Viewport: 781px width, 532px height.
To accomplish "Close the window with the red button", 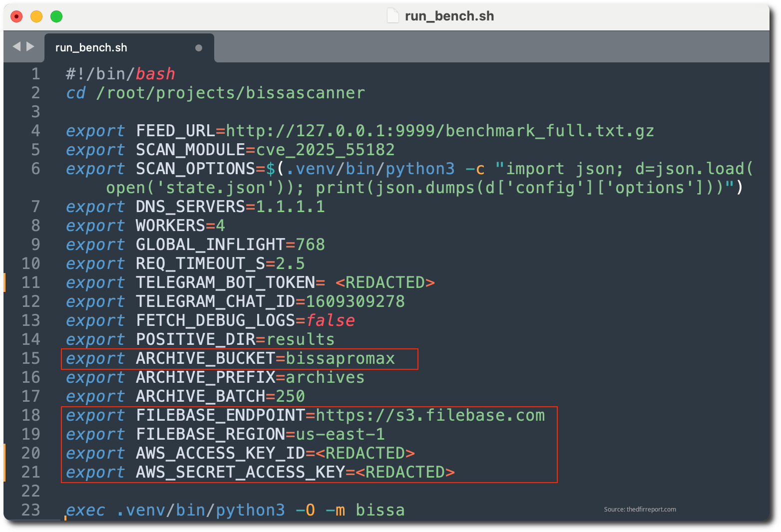I will tap(16, 16).
